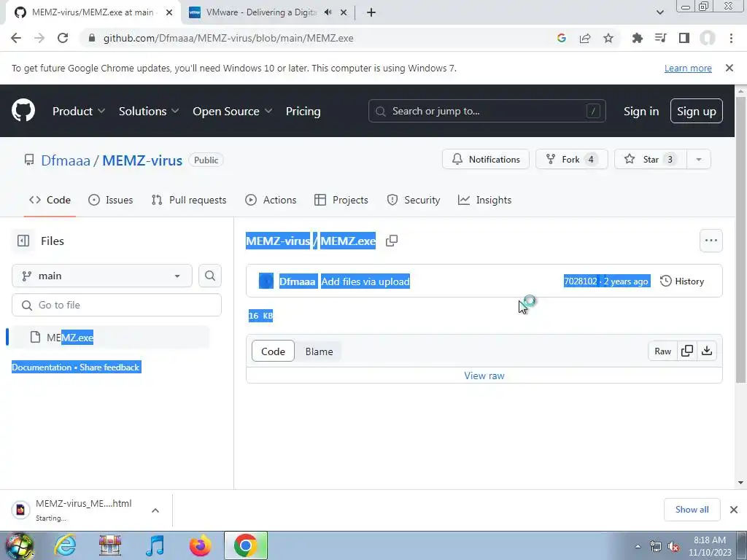The image size is (747, 560).
Task: Open the View raw link
Action: (x=484, y=376)
